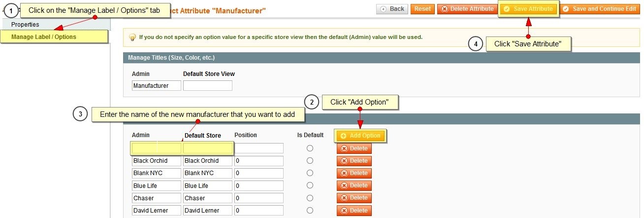Delete the Black Orchid option
Screen dimensions: 644x218
tap(354, 161)
